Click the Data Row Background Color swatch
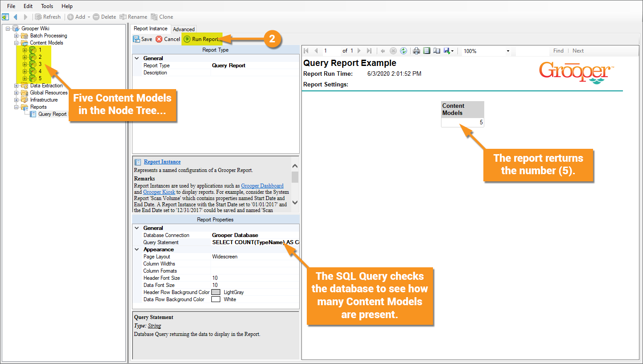The height and width of the screenshot is (364, 643). point(216,299)
